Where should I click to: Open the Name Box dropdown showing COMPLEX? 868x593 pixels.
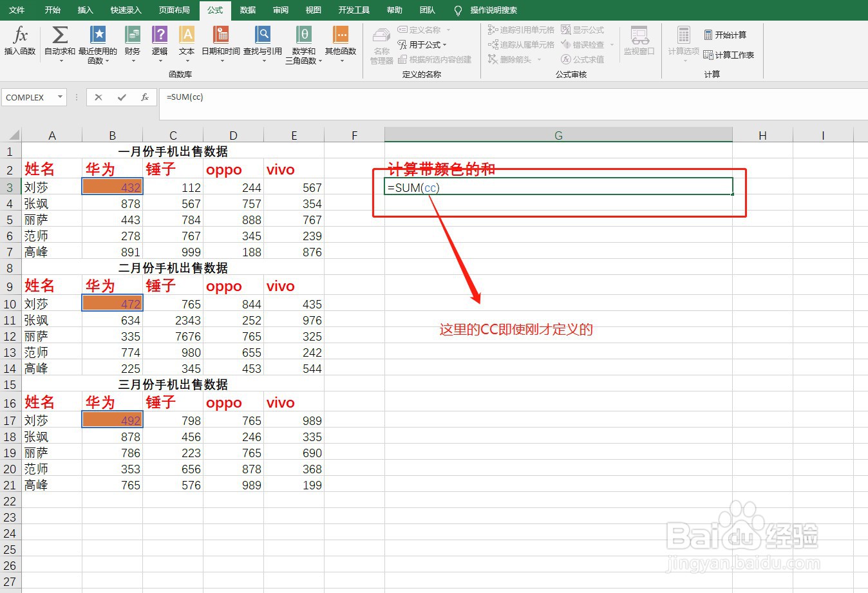[x=61, y=97]
